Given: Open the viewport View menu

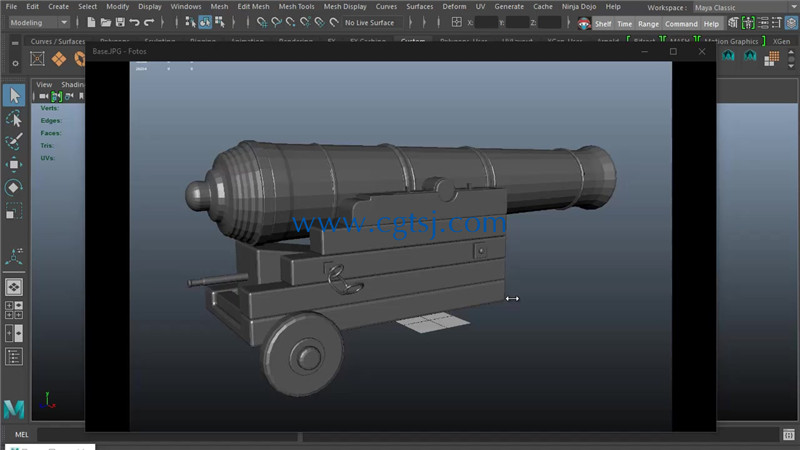Looking at the screenshot, I should (x=44, y=84).
